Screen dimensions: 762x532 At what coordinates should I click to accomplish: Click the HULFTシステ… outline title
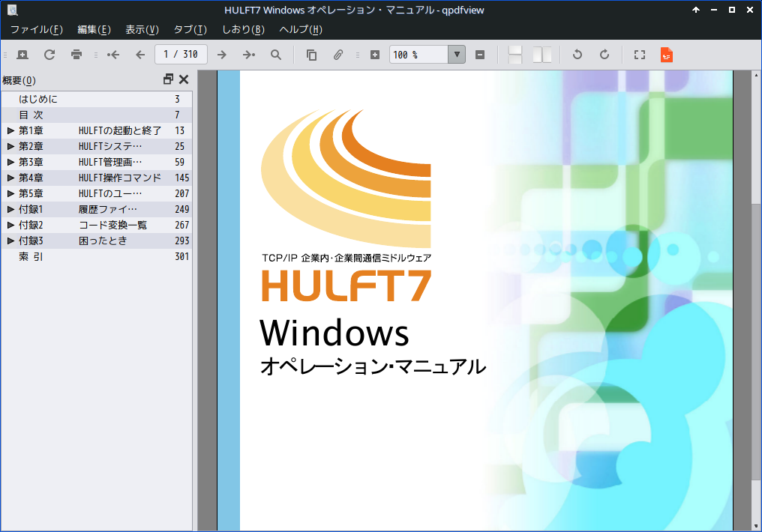[110, 146]
